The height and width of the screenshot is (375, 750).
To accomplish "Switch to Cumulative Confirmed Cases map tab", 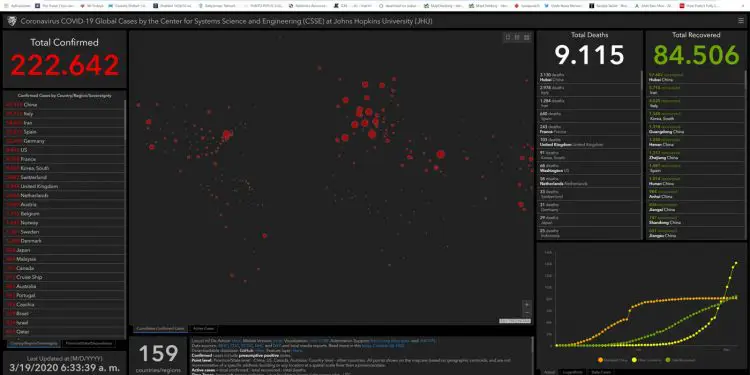I will tap(160, 329).
